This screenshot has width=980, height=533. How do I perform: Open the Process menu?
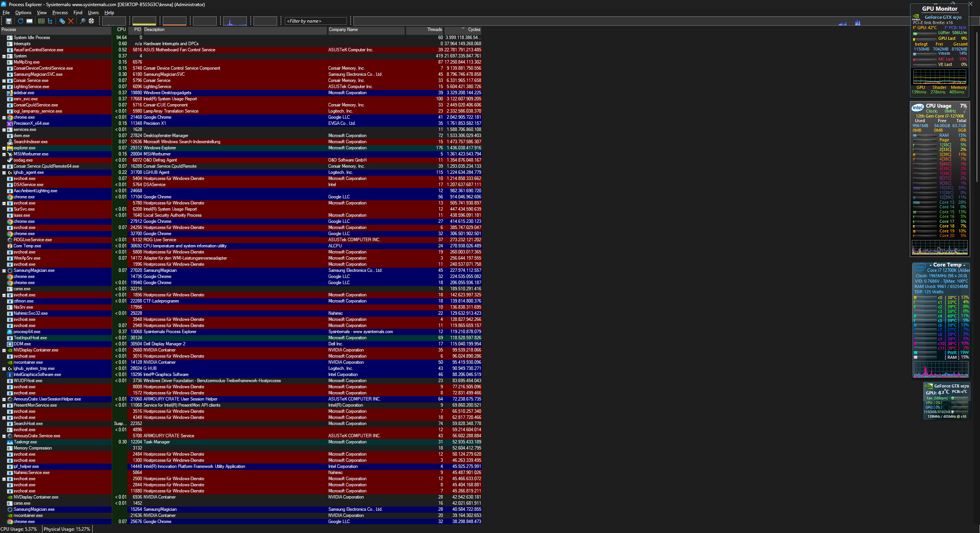(60, 13)
